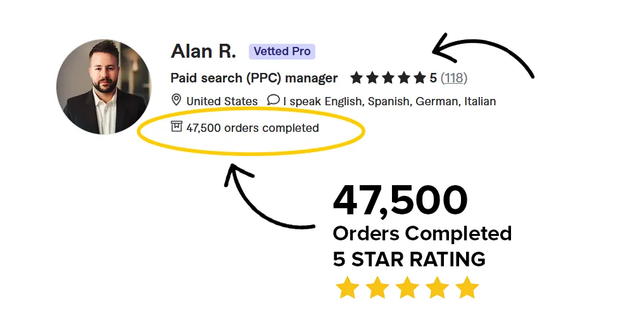Open Alan R.'s profile photo

click(x=104, y=86)
